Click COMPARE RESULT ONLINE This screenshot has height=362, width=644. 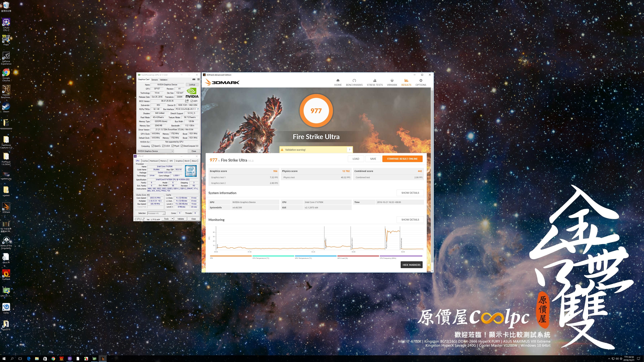(x=402, y=159)
